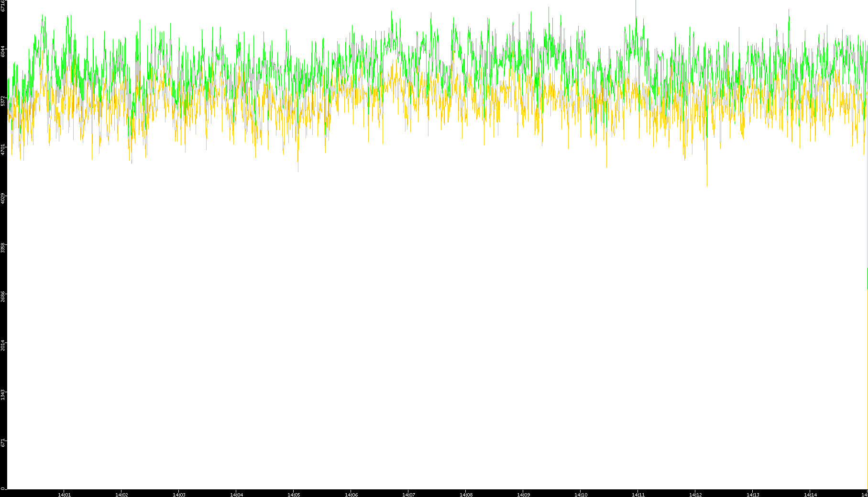Click the 1343 Y-axis label

3,395
